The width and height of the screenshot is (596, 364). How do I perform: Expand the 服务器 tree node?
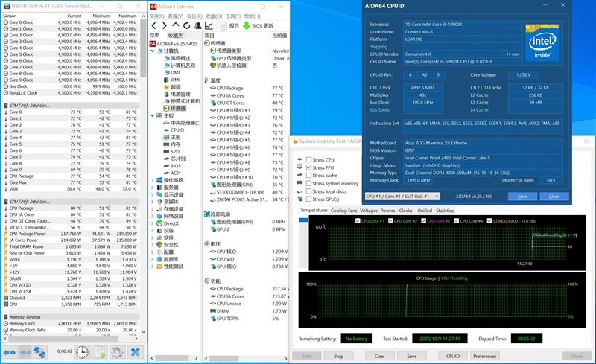(x=153, y=188)
